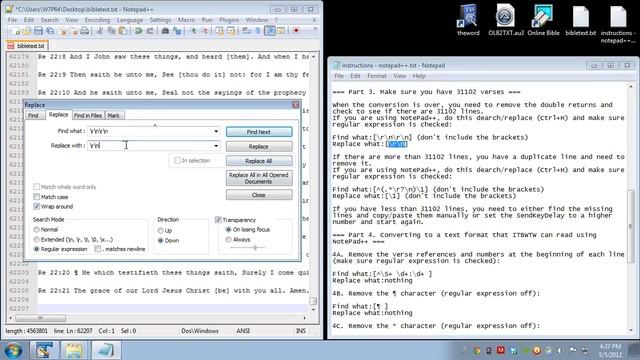Screen dimensions: 640x360
Task: Click the Windows Explorer folder taskbar icon
Action: click(x=74, y=350)
